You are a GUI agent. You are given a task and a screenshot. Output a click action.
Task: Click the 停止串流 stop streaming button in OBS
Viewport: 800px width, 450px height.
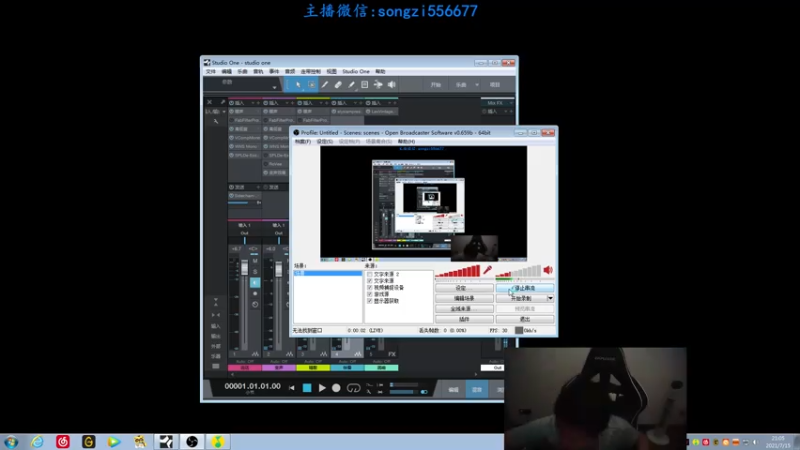pyautogui.click(x=525, y=288)
